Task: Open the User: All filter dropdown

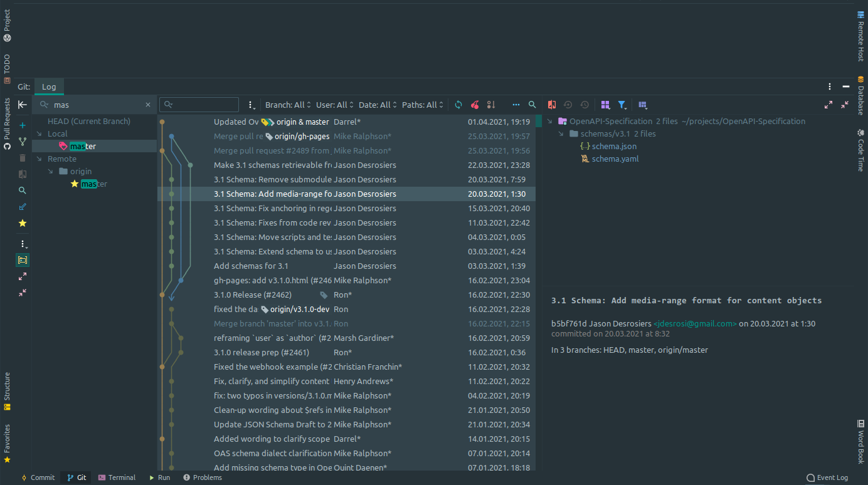Action: (335, 105)
